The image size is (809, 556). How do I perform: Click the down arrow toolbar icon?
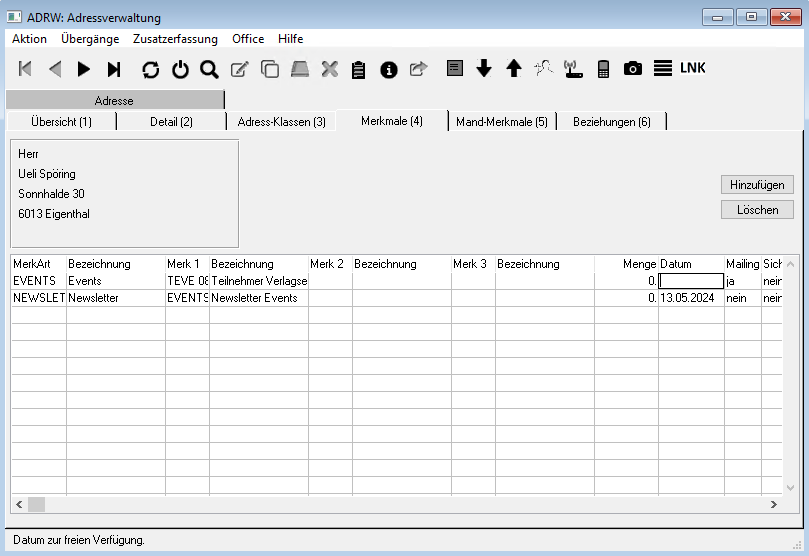click(484, 69)
